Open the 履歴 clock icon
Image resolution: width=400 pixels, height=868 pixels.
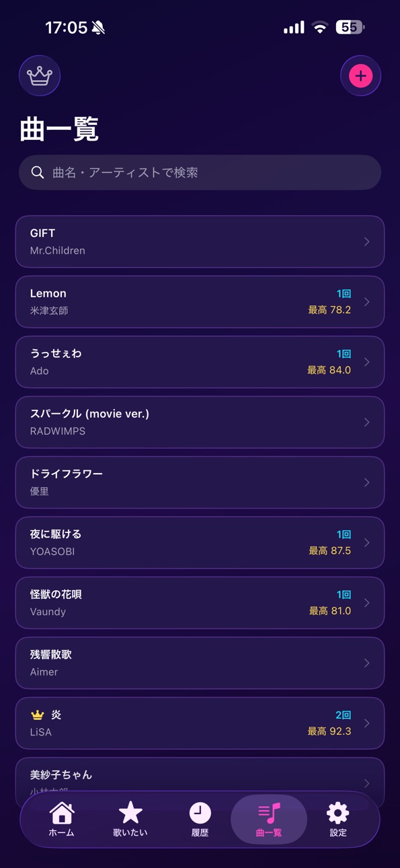(200, 813)
